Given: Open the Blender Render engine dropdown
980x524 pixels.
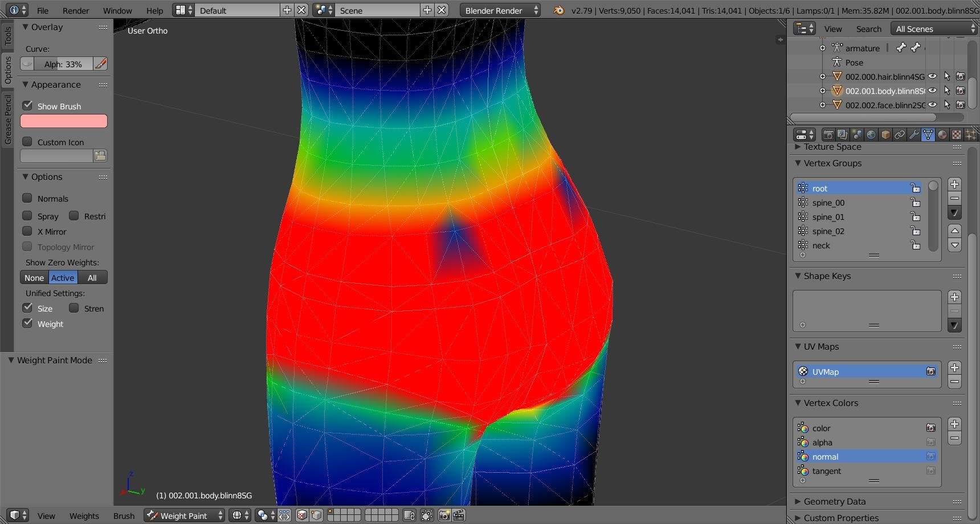Looking at the screenshot, I should (500, 10).
